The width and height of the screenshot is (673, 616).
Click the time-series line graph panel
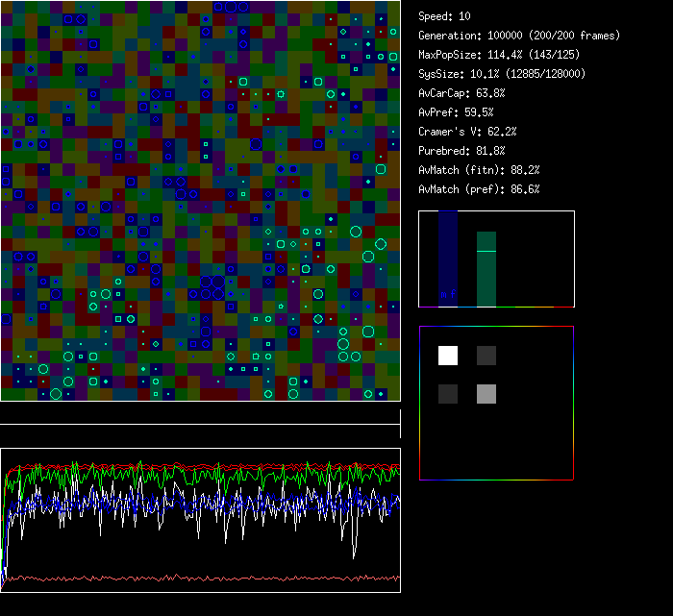[x=200, y=520]
